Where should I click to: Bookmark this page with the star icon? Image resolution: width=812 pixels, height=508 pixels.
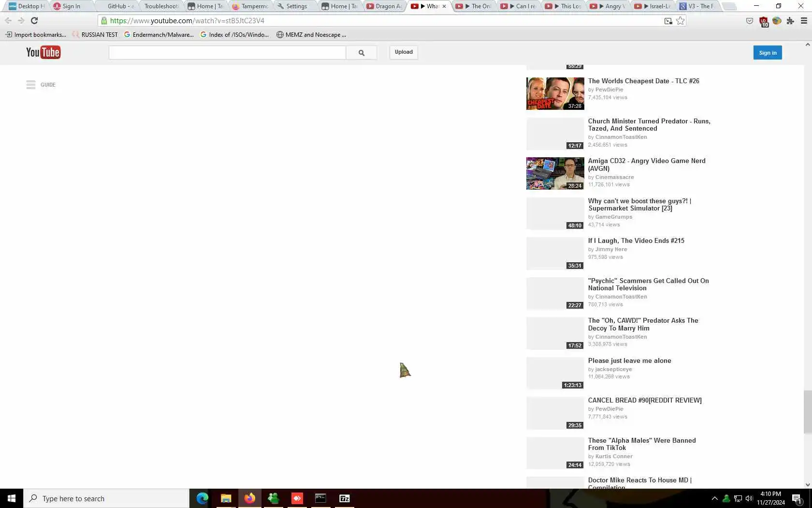(681, 21)
